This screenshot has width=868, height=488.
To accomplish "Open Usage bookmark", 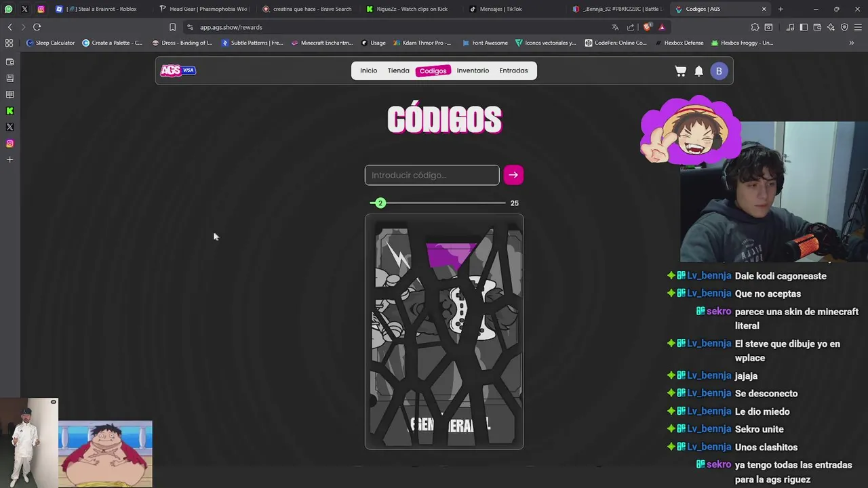I will [x=374, y=43].
